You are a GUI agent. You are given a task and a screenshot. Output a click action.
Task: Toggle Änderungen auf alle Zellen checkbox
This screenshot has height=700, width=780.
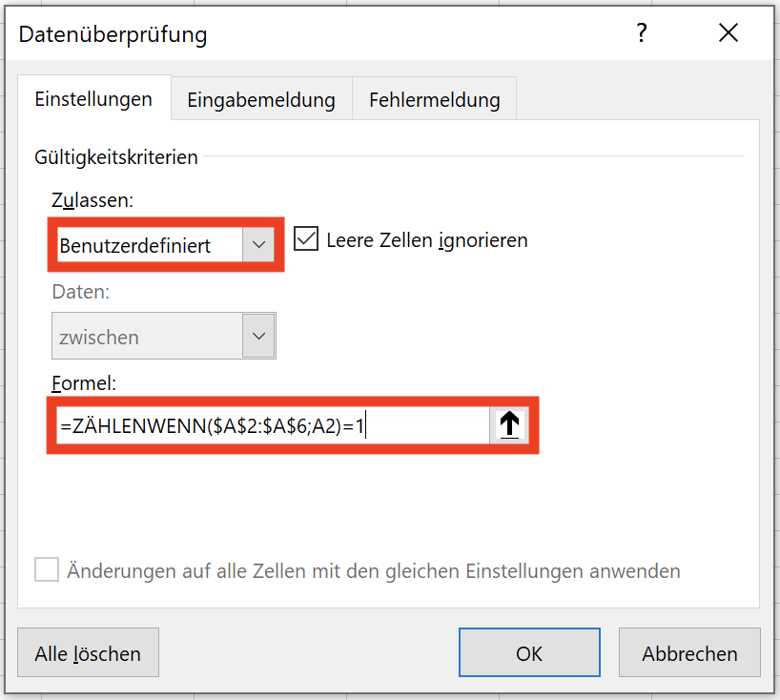[x=47, y=569]
